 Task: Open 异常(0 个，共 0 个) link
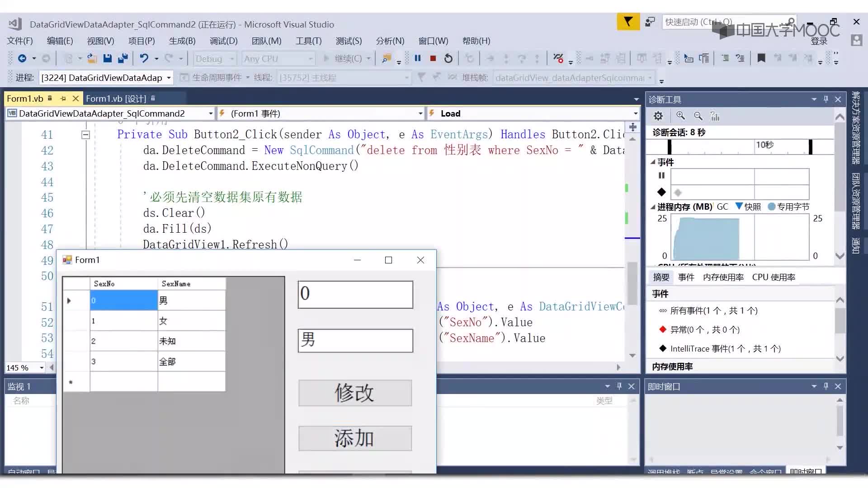705,329
